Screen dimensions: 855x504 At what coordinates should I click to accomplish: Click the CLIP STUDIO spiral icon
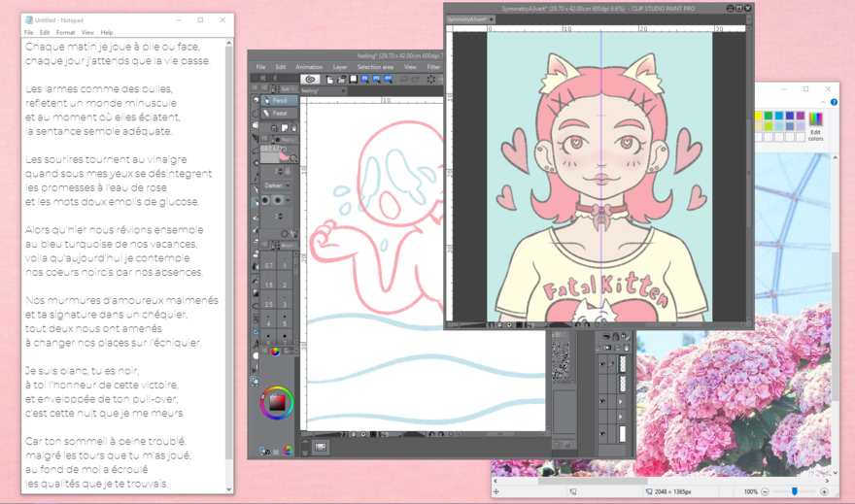[310, 80]
